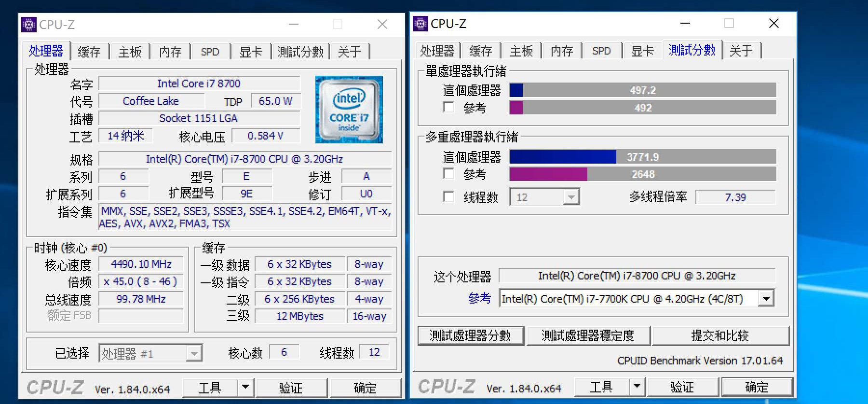Click 线程数 value 12 in left window
Screen dimensions: 868x404
click(374, 352)
